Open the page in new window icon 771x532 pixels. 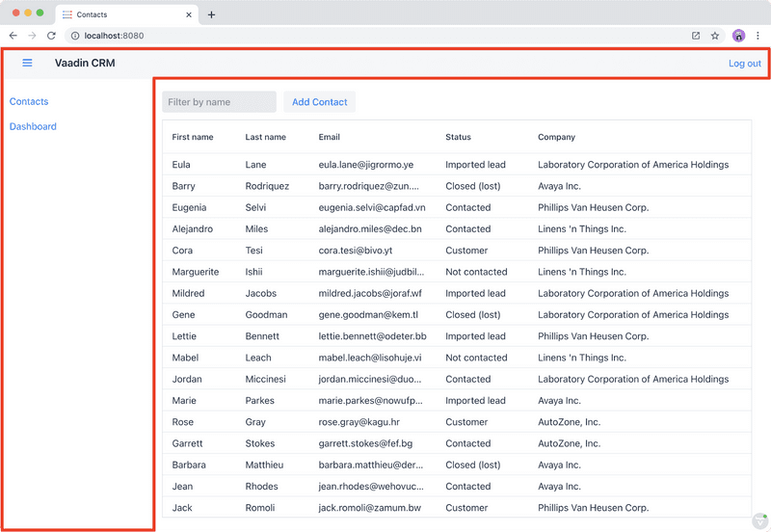pos(696,36)
